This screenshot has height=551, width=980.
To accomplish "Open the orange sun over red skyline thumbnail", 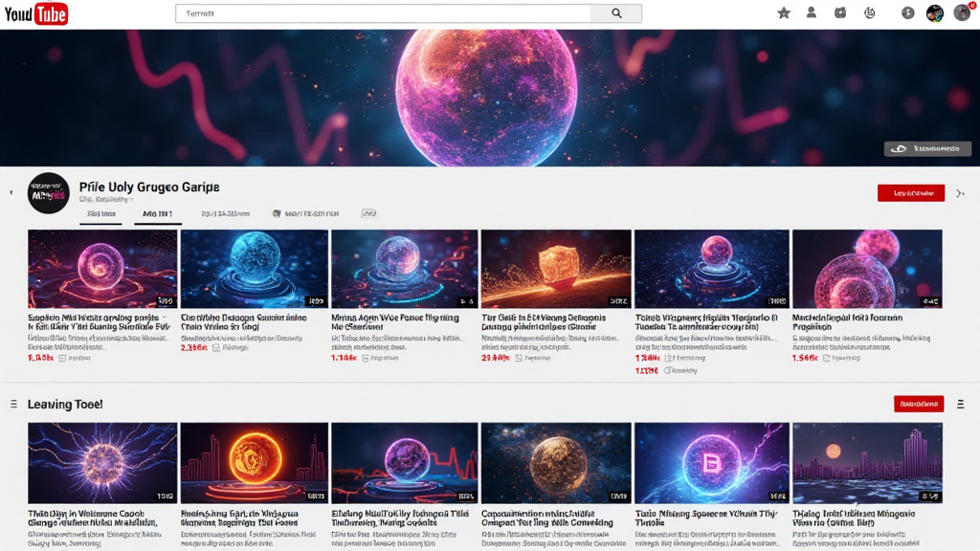I will point(255,463).
